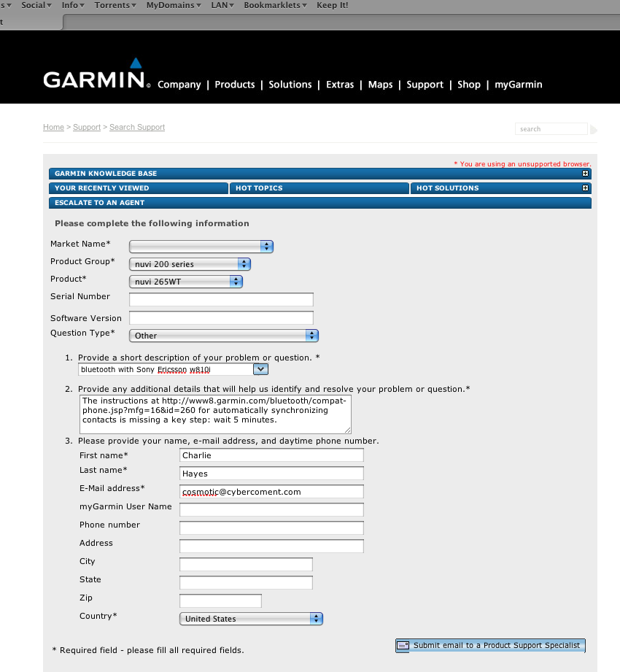620x672 pixels.
Task: Follow the Support breadcrumb link
Action: (87, 127)
